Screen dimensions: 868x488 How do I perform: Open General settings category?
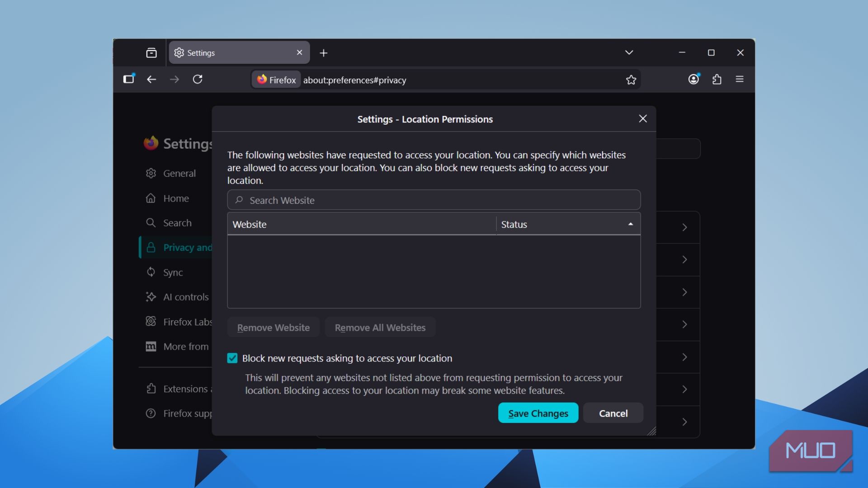[x=175, y=173]
